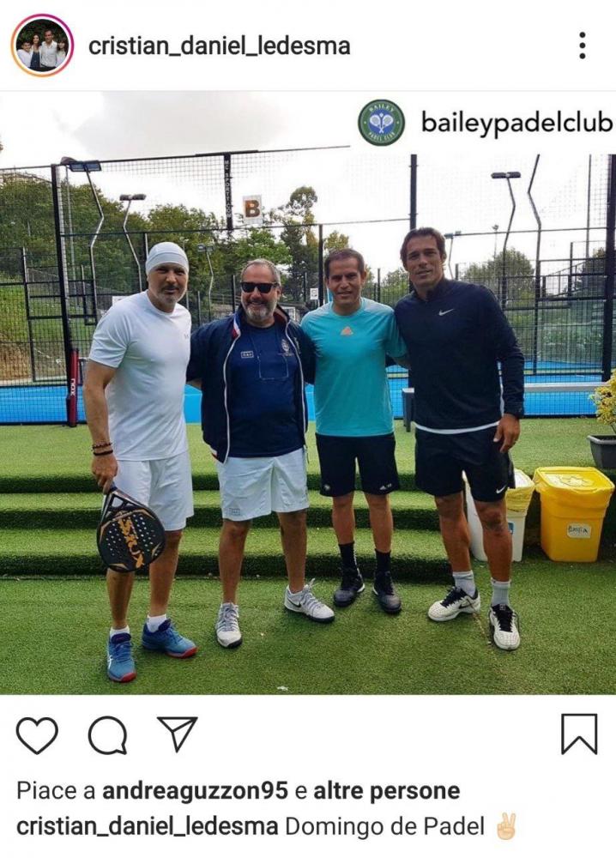
Task: Tap the padel racket in the photo
Action: tap(130, 529)
